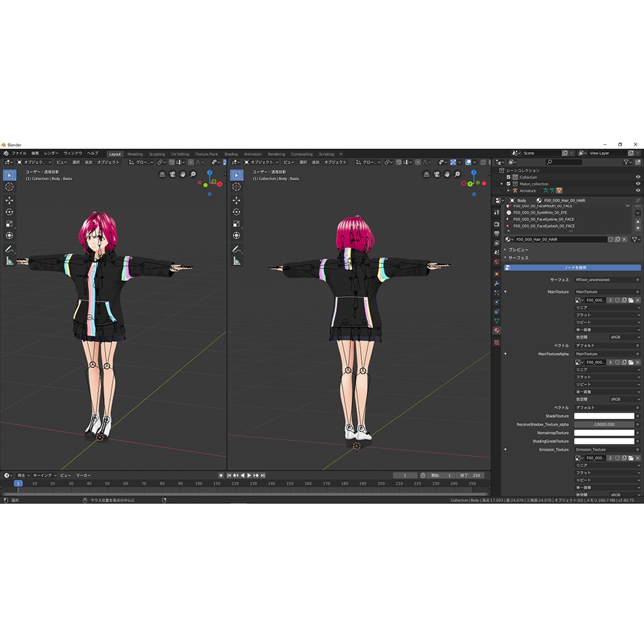Pin the material with the pin icon

[637, 200]
